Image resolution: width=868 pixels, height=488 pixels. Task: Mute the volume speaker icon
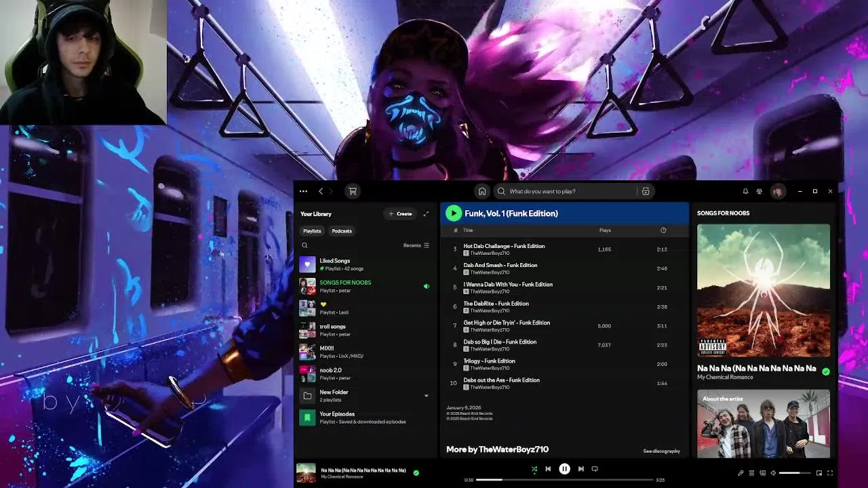point(773,473)
